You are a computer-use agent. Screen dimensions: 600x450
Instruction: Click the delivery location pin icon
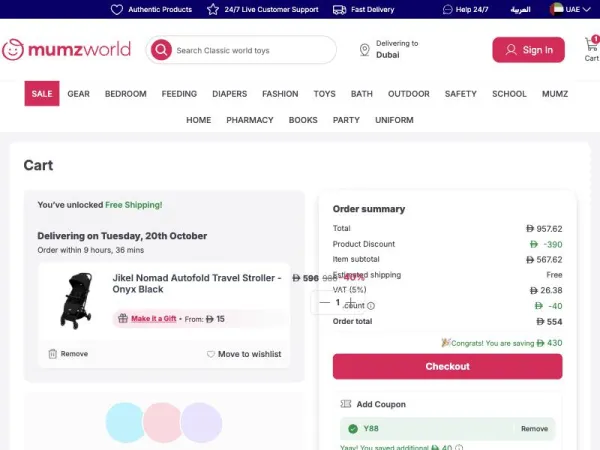[365, 50]
